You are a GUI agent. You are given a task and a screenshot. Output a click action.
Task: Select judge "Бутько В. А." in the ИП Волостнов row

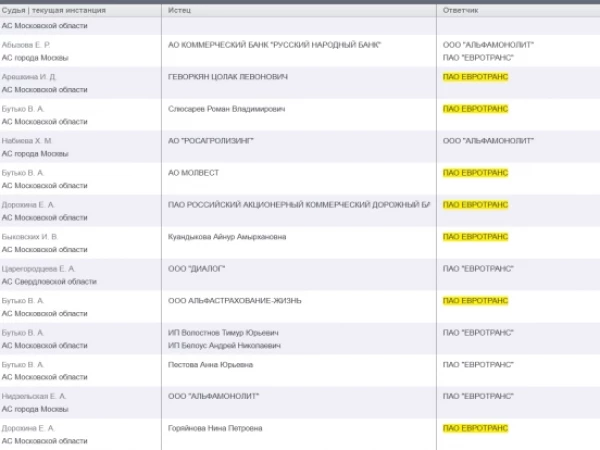pos(23,333)
